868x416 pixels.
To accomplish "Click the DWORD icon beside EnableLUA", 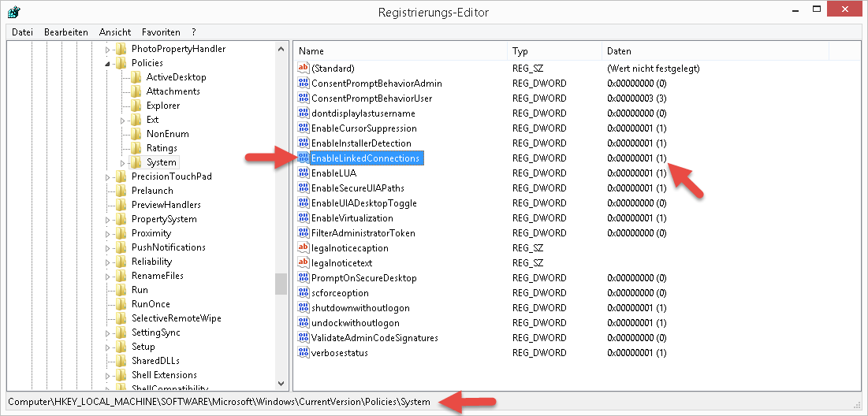I will point(304,173).
